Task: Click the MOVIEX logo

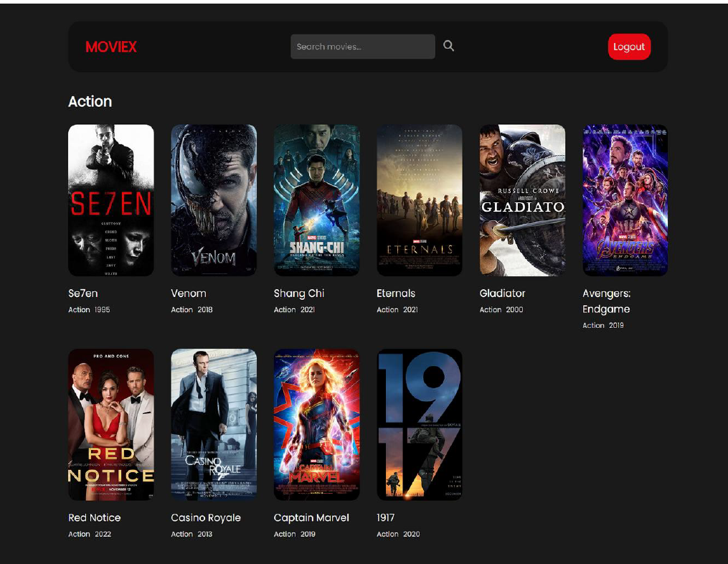Action: (111, 47)
